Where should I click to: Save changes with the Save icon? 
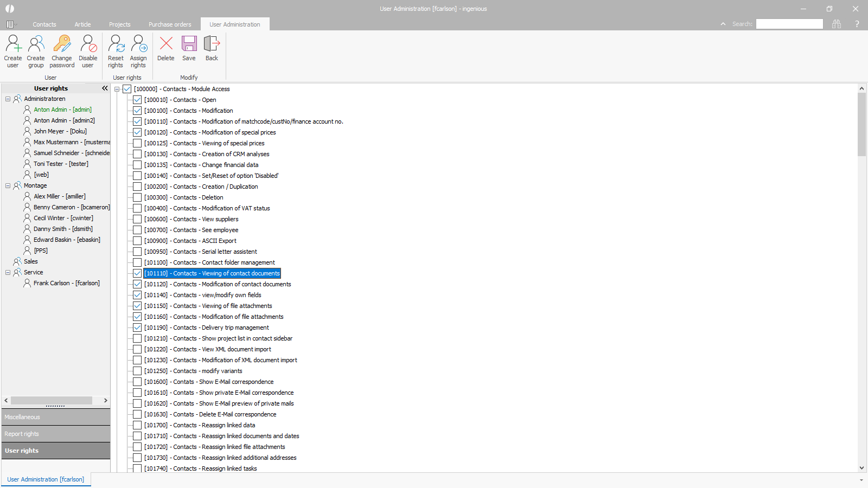[189, 44]
